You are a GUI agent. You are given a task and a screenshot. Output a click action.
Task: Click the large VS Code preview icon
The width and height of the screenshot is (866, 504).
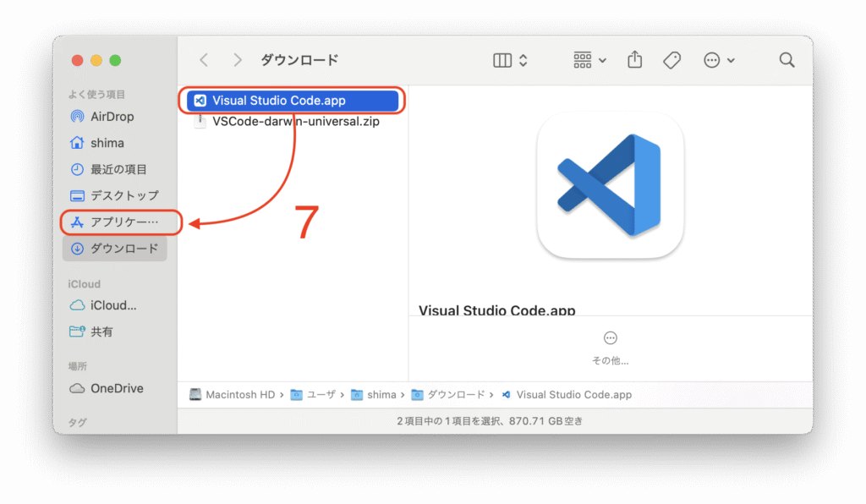pos(610,185)
